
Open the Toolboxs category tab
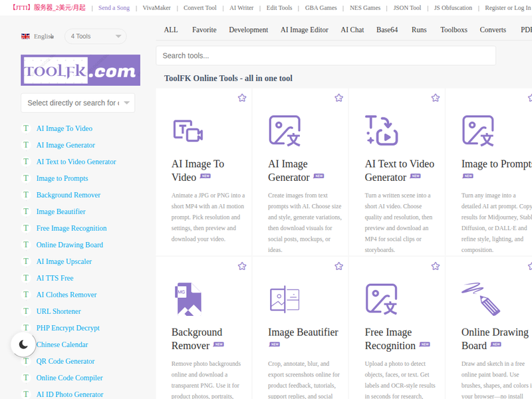pos(454,30)
